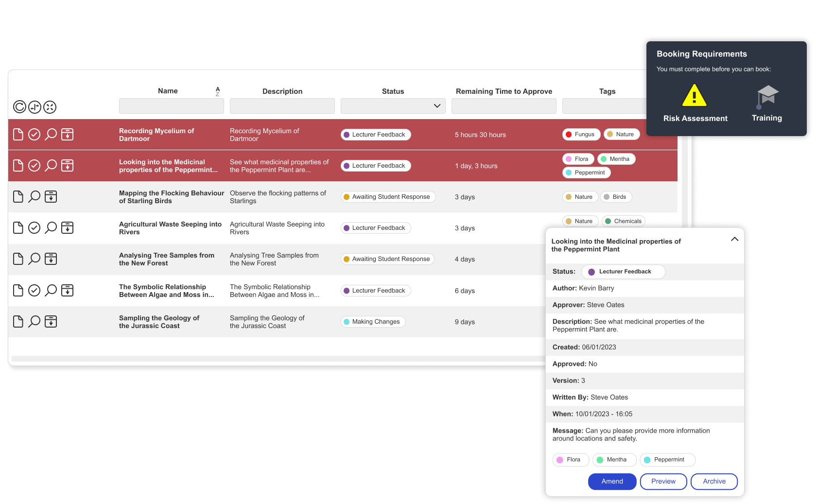Open the Status filter dropdown

coord(393,106)
